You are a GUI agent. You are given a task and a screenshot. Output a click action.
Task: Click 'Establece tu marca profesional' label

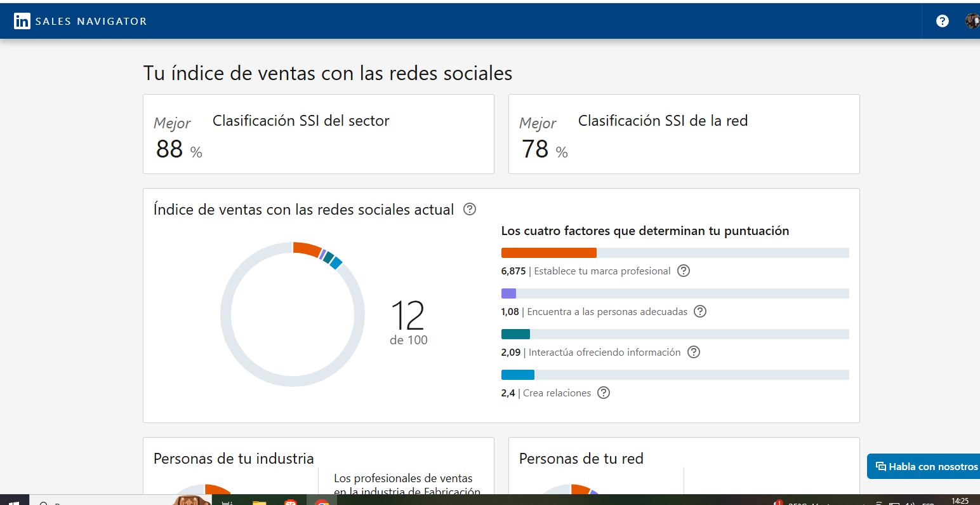pyautogui.click(x=602, y=271)
